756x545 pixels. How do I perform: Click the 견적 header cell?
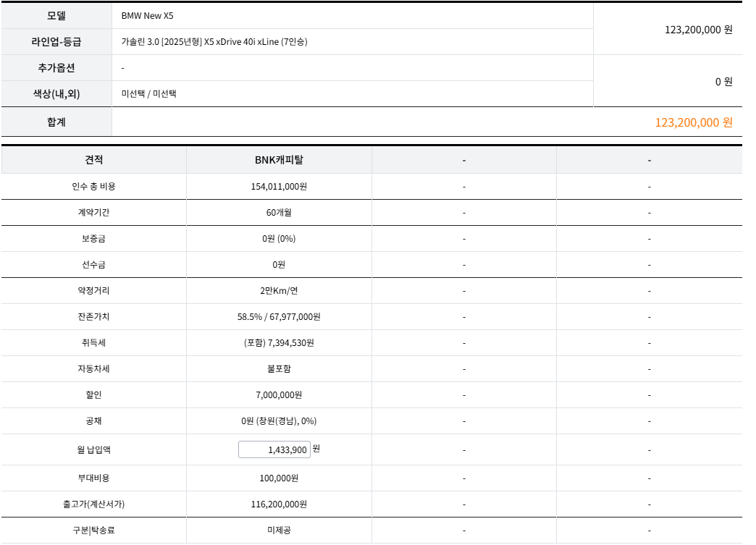pos(94,160)
